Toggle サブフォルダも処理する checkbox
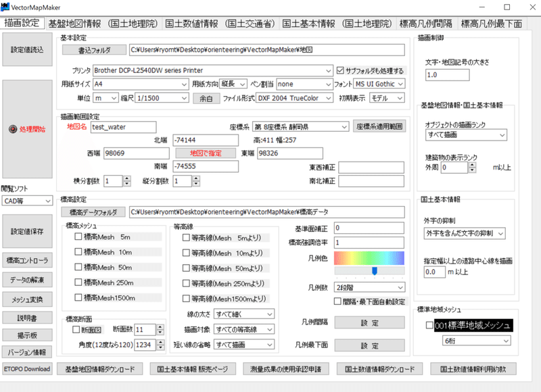The image size is (541, 392). coord(340,70)
